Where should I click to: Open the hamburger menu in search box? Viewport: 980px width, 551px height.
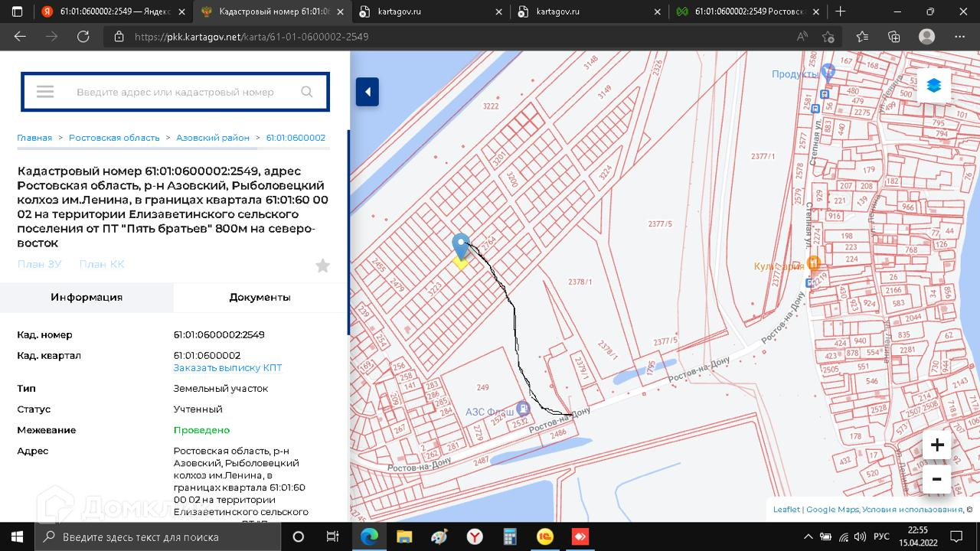coord(45,92)
